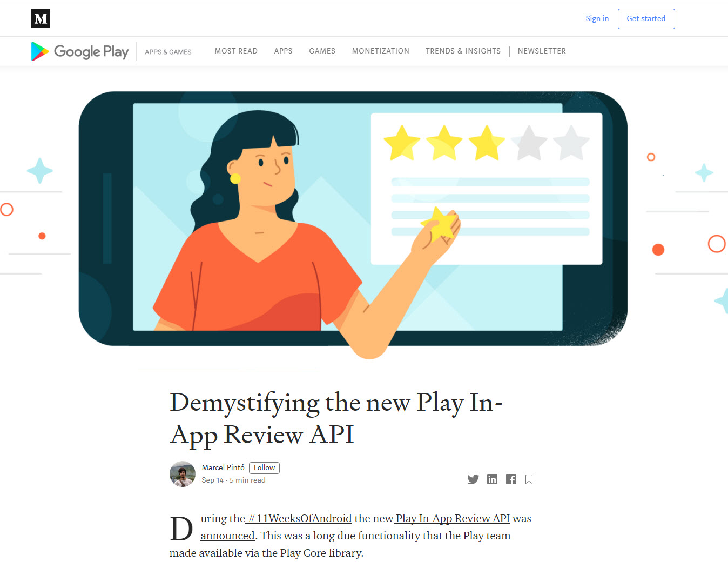Open the Games section
Screen dimensions: 728x568
[x=322, y=51]
